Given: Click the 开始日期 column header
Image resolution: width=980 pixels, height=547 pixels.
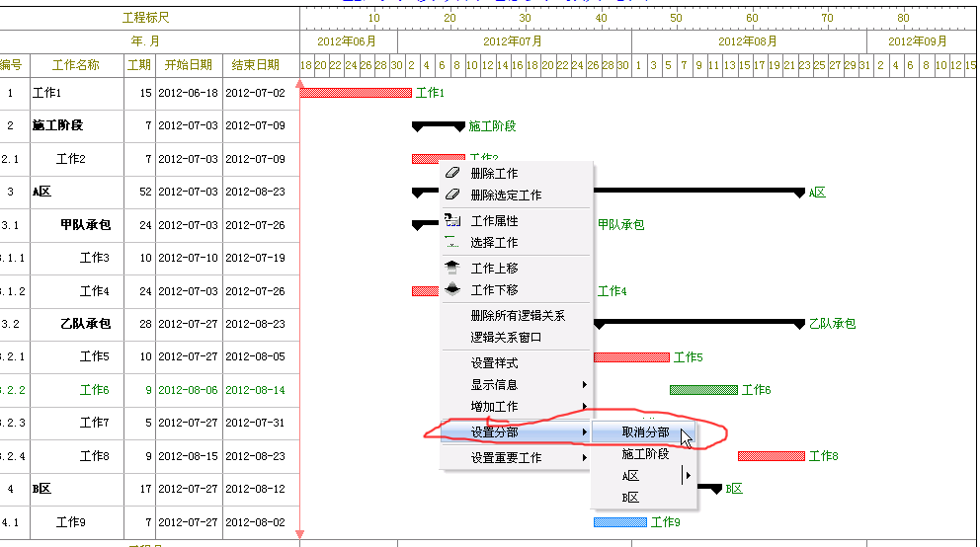Looking at the screenshot, I should coord(188,65).
